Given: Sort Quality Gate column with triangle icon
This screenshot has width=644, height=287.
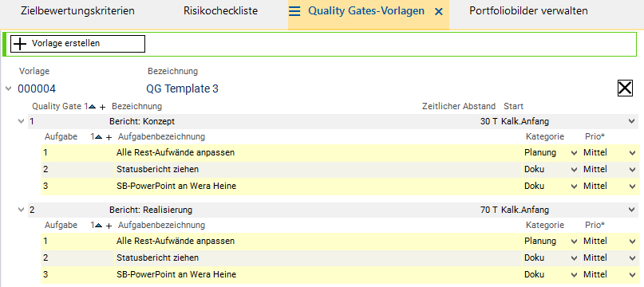Looking at the screenshot, I should 93,106.
